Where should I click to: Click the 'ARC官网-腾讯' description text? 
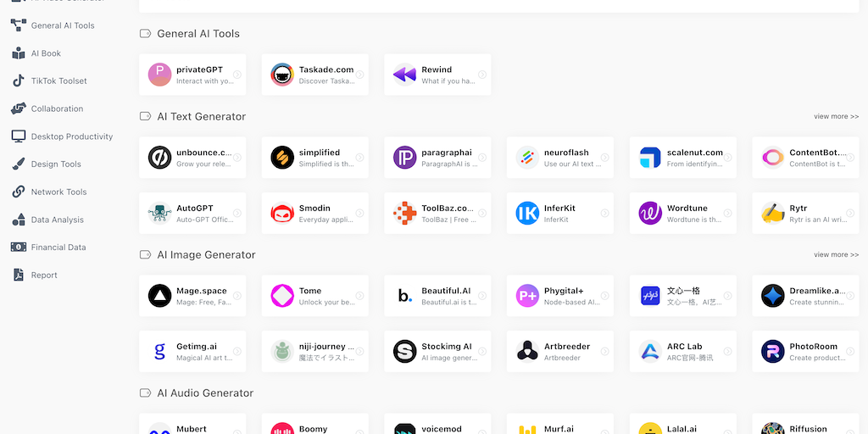tap(690, 359)
